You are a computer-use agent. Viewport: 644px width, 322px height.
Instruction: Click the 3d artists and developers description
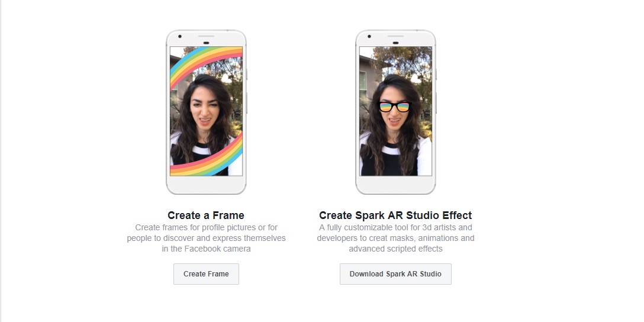395,238
